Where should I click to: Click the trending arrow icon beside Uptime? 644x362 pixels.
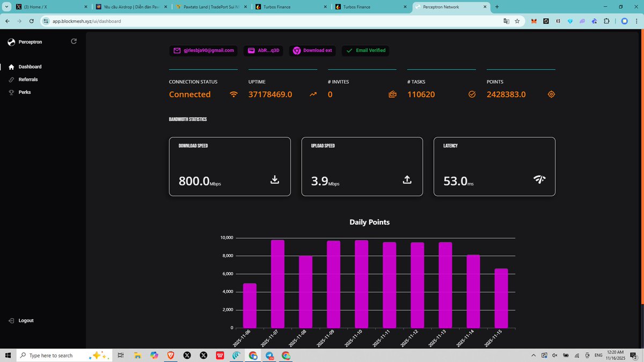click(313, 94)
